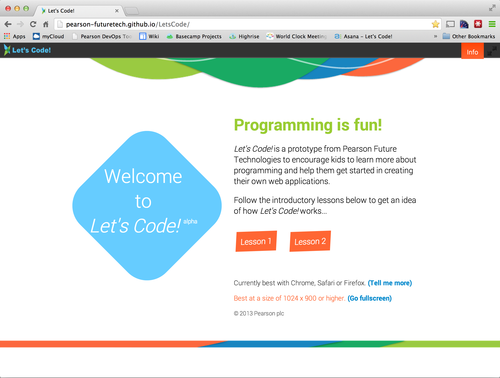Viewport: 500px width, 378px height.
Task: Click the browser back arrow
Action: [x=8, y=24]
